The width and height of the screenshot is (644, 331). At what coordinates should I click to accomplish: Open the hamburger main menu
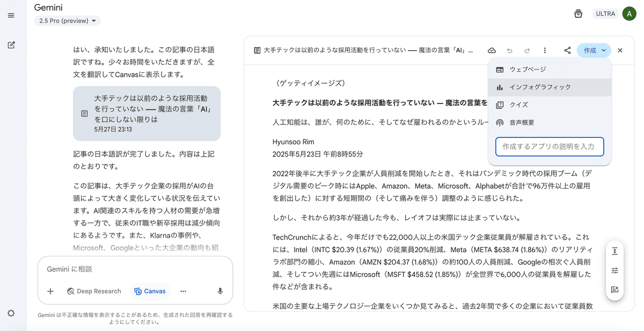tap(11, 16)
